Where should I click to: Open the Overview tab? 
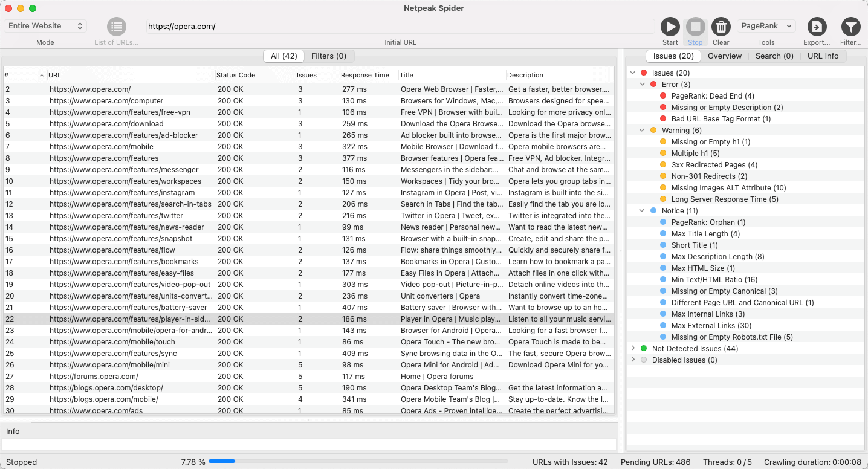[x=725, y=56]
